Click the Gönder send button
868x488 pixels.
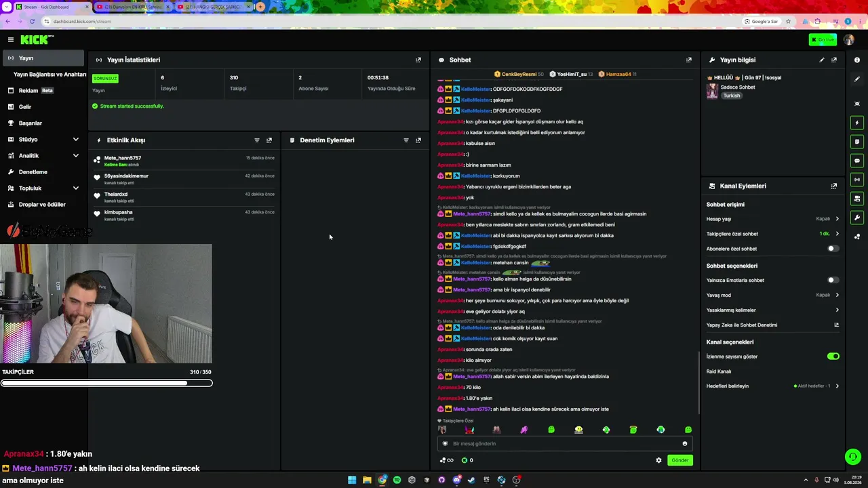pos(679,460)
